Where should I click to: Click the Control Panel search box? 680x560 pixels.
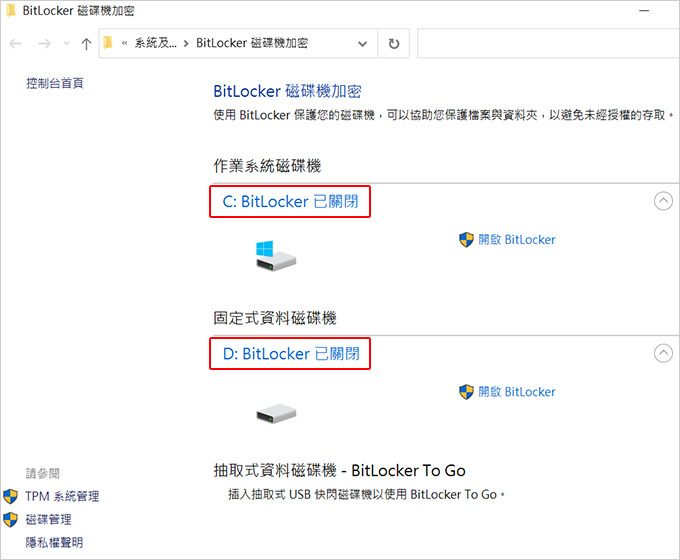point(548,43)
